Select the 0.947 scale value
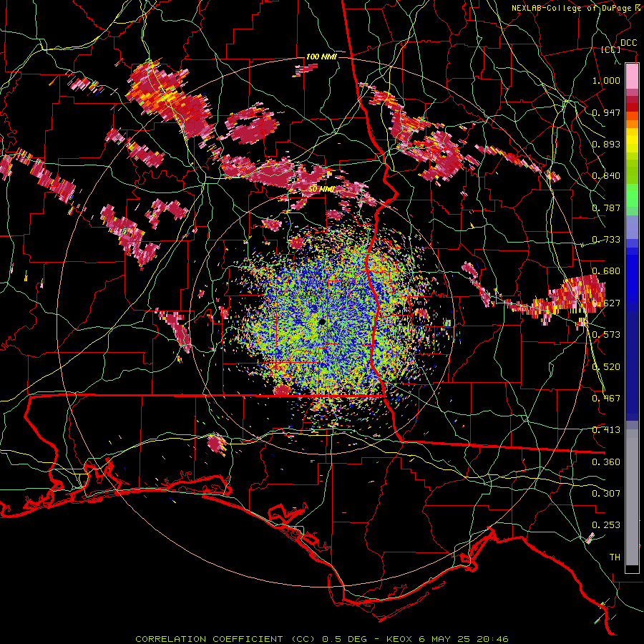644x644 pixels. (x=606, y=112)
